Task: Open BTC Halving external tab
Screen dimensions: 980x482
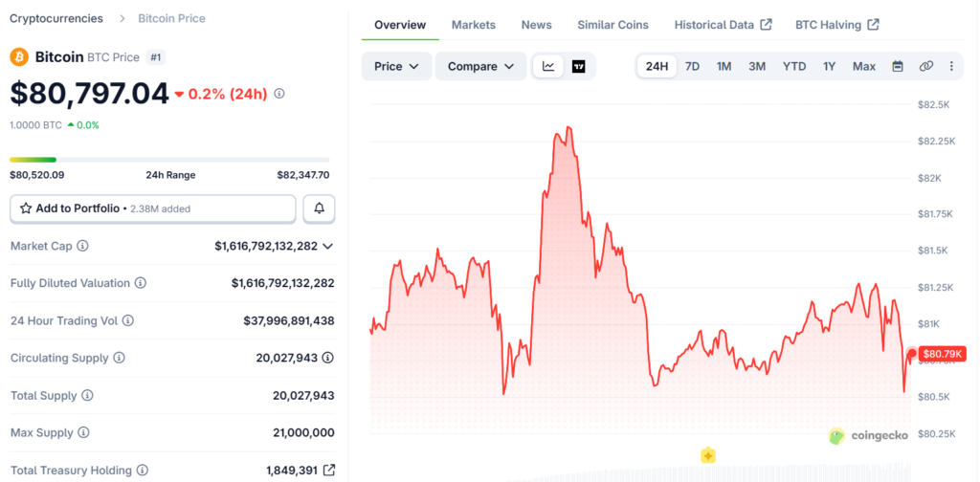Action: (837, 25)
